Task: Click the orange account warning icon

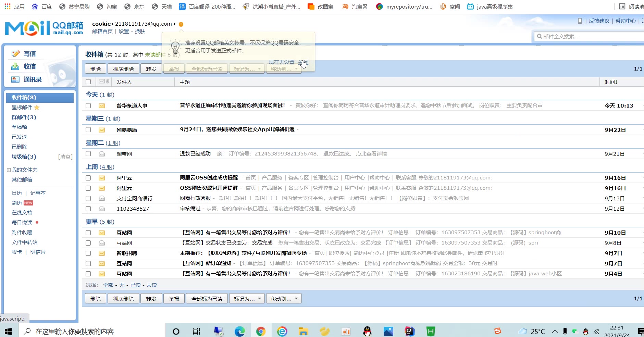Action: [x=181, y=24]
